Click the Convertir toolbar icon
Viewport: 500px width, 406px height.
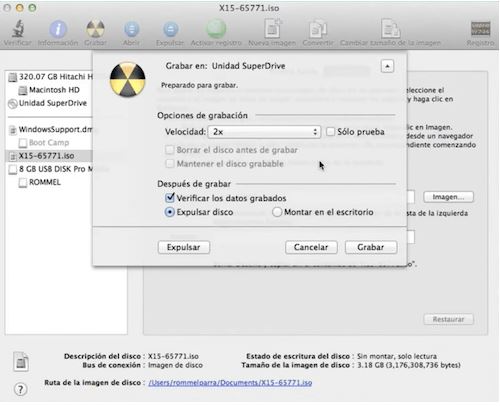(x=318, y=29)
